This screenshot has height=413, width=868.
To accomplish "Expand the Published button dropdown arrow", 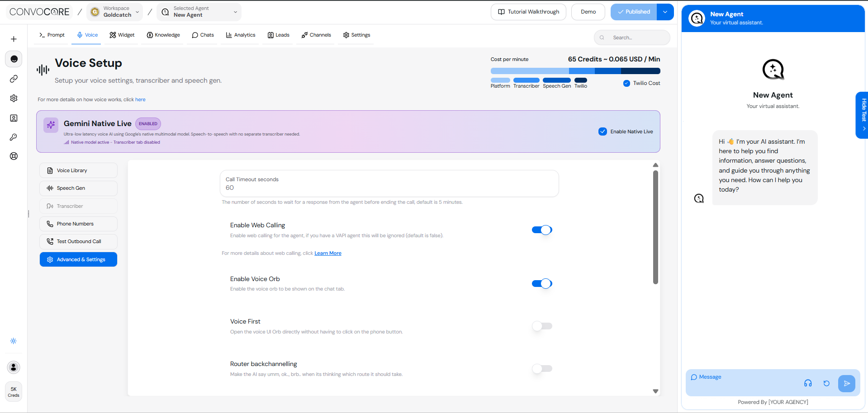I will pos(665,12).
